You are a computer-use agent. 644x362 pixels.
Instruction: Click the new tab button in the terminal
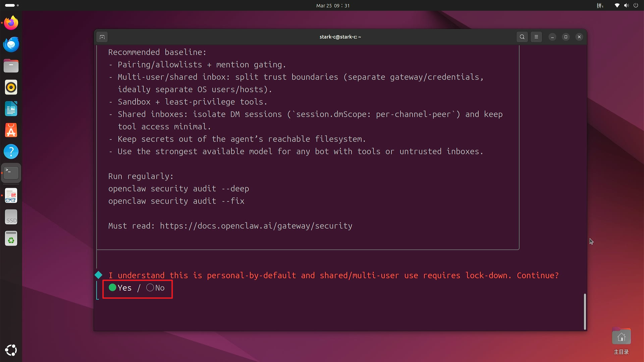102,37
